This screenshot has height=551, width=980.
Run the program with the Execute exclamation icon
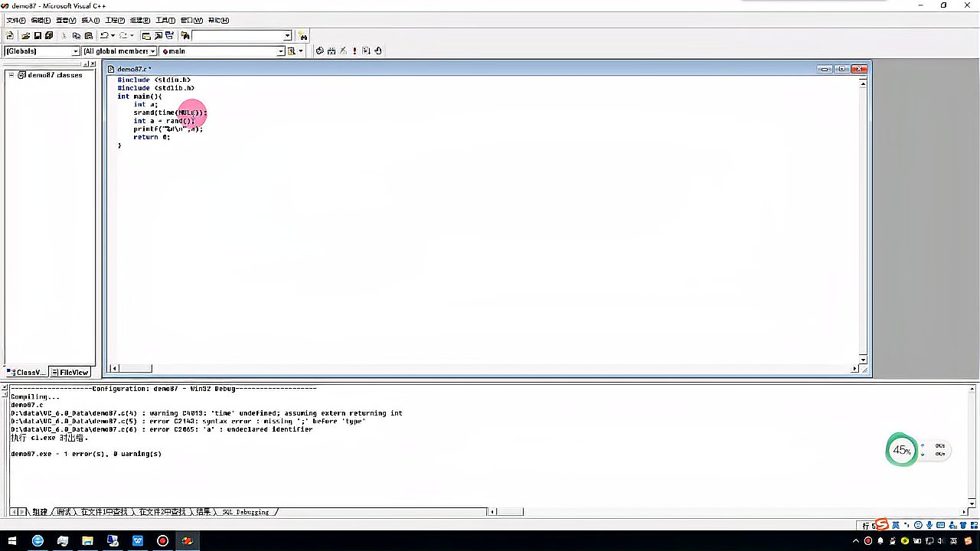(354, 51)
